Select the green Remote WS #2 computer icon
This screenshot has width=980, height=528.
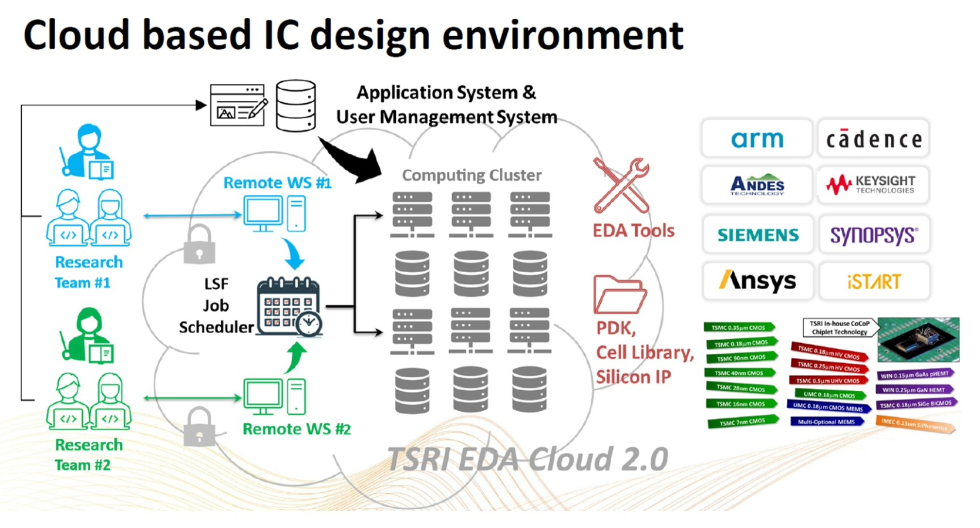coord(274,397)
